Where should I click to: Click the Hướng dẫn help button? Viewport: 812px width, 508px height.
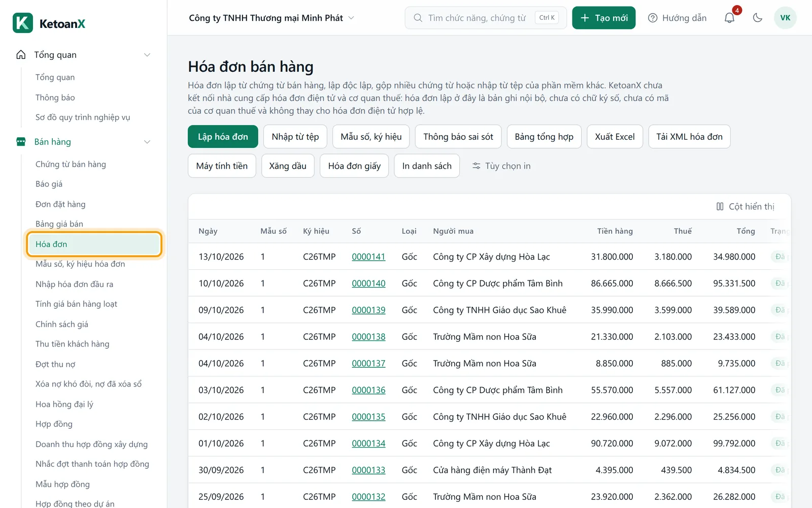[x=678, y=18]
